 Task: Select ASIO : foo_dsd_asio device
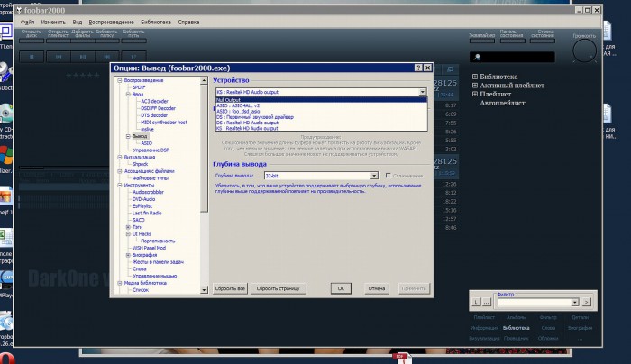click(321, 111)
